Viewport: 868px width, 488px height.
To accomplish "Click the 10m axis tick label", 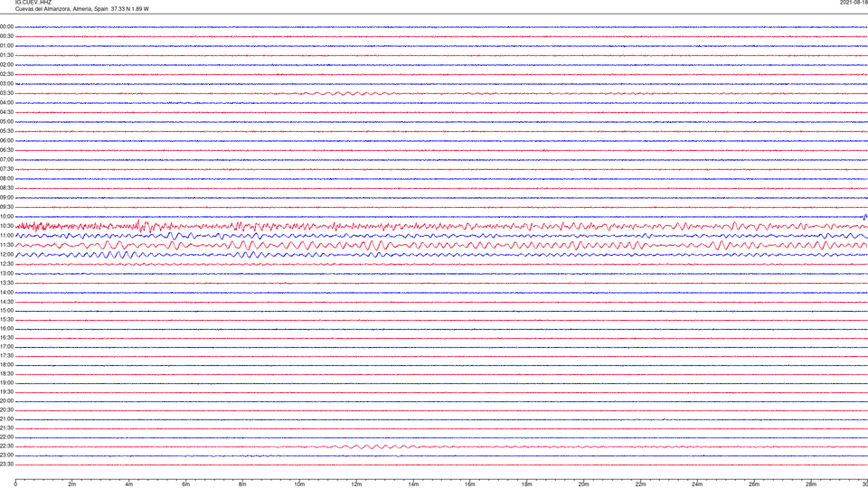I will (x=299, y=484).
